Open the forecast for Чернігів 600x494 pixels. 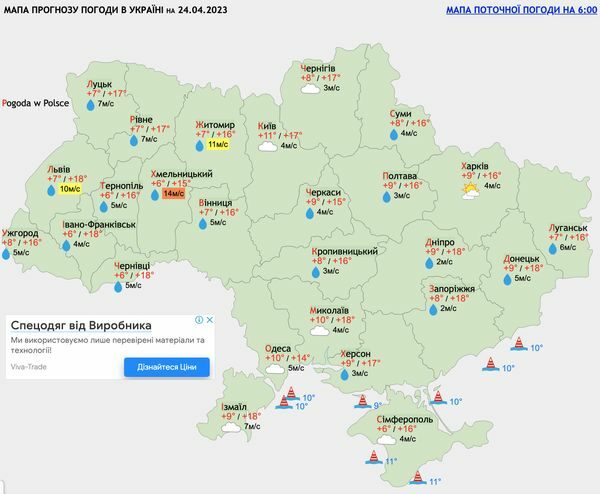click(x=318, y=68)
